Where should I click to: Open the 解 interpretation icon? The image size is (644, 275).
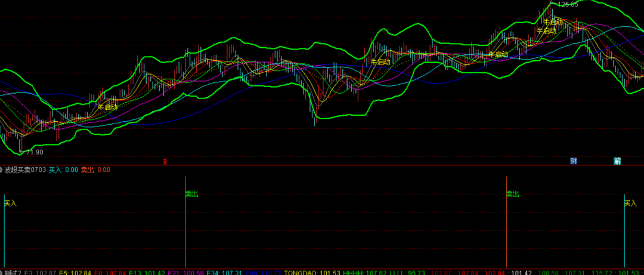point(617,160)
